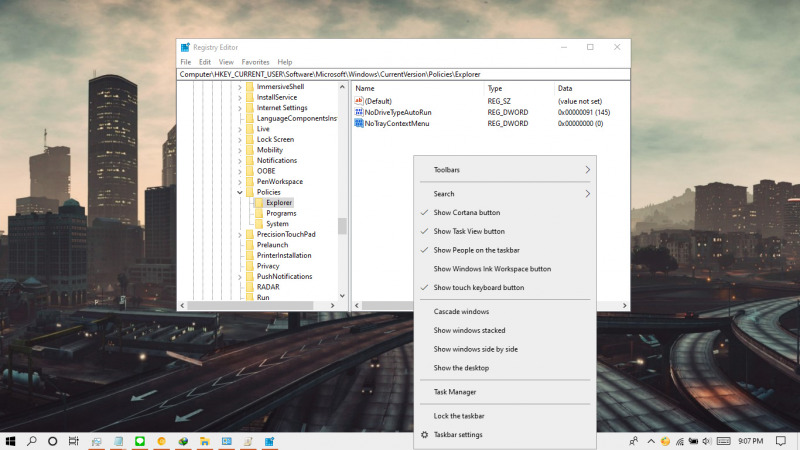Image resolution: width=800 pixels, height=450 pixels.
Task: Open the volume speaker tray icon
Action: [x=707, y=441]
